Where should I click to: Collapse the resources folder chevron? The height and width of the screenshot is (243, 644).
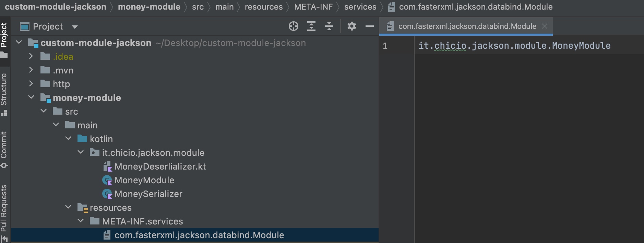pos(68,207)
